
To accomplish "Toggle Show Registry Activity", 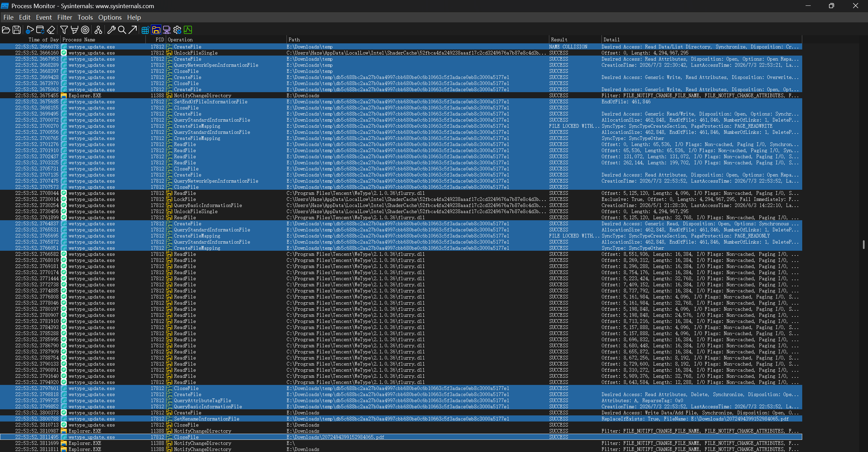I will tap(145, 30).
